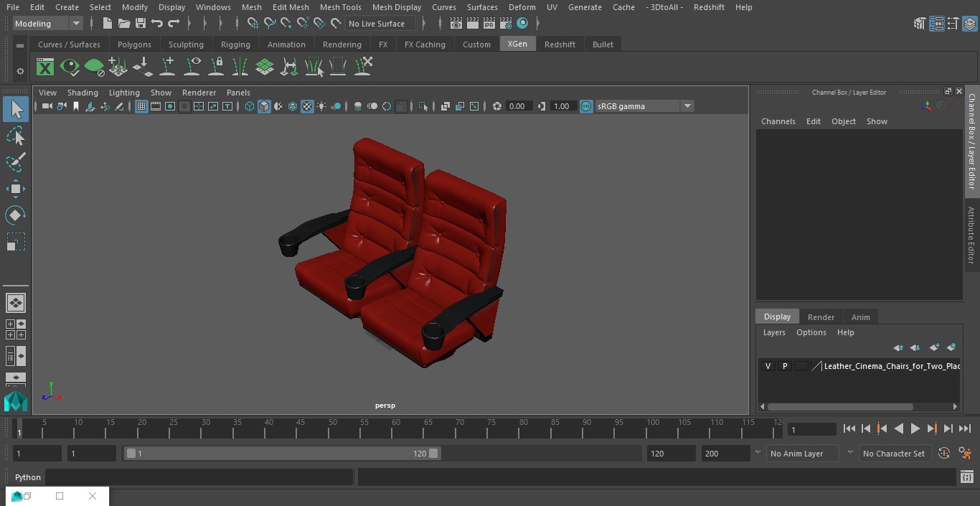Open the Script Editor icon

click(966, 477)
